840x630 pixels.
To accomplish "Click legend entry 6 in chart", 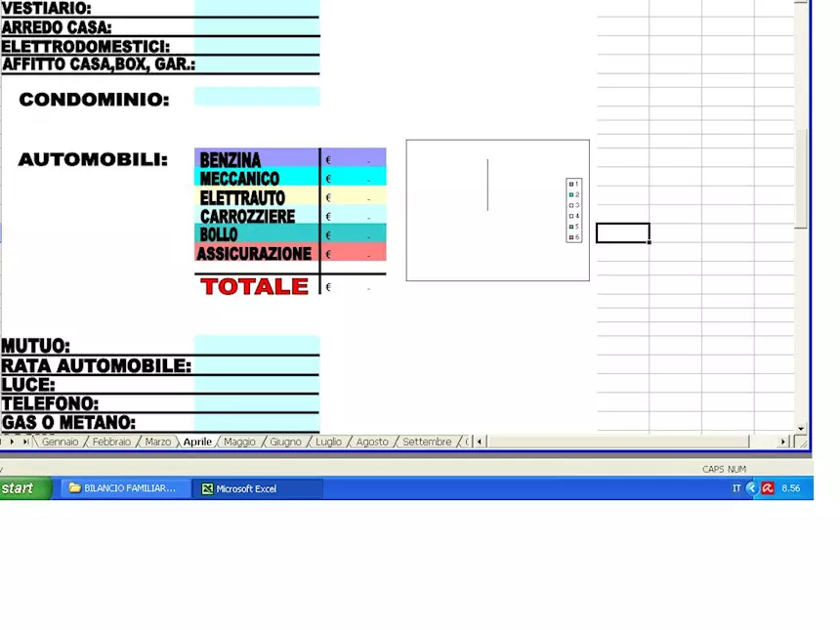I will (x=573, y=237).
